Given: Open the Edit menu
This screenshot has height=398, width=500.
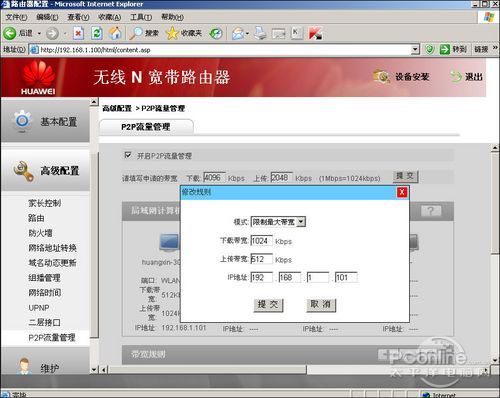Looking at the screenshot, I should coord(47,17).
